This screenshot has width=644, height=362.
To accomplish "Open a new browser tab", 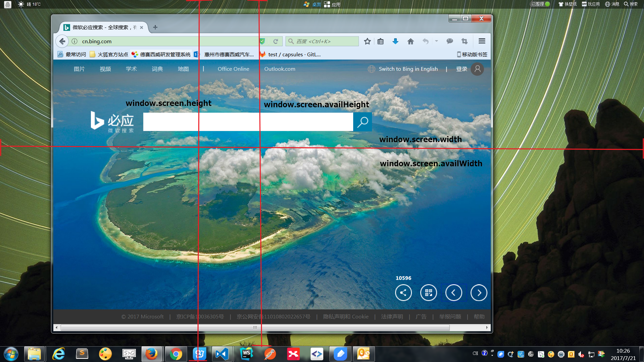I will pos(155,27).
